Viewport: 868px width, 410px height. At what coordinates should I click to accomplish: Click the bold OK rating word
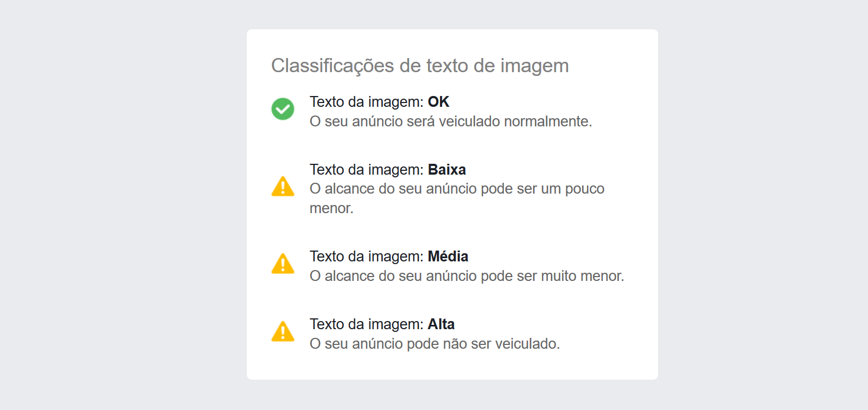click(438, 102)
